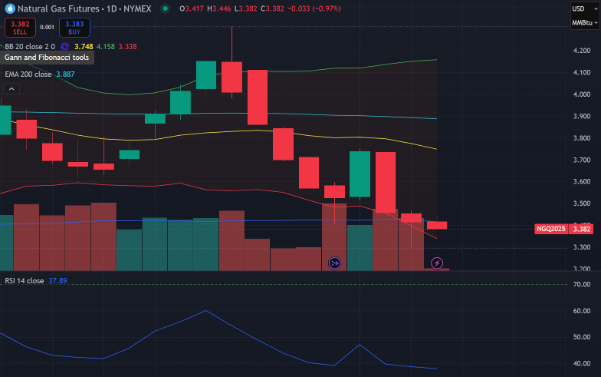This screenshot has height=377, width=601.
Task: Click the purple rollover event marker
Action: 334,263
